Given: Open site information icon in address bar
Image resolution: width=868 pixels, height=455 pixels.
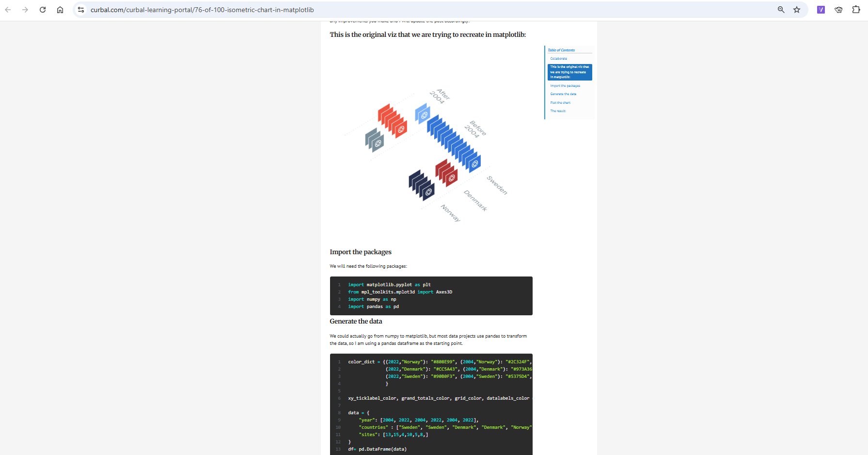Looking at the screenshot, I should coord(81,10).
